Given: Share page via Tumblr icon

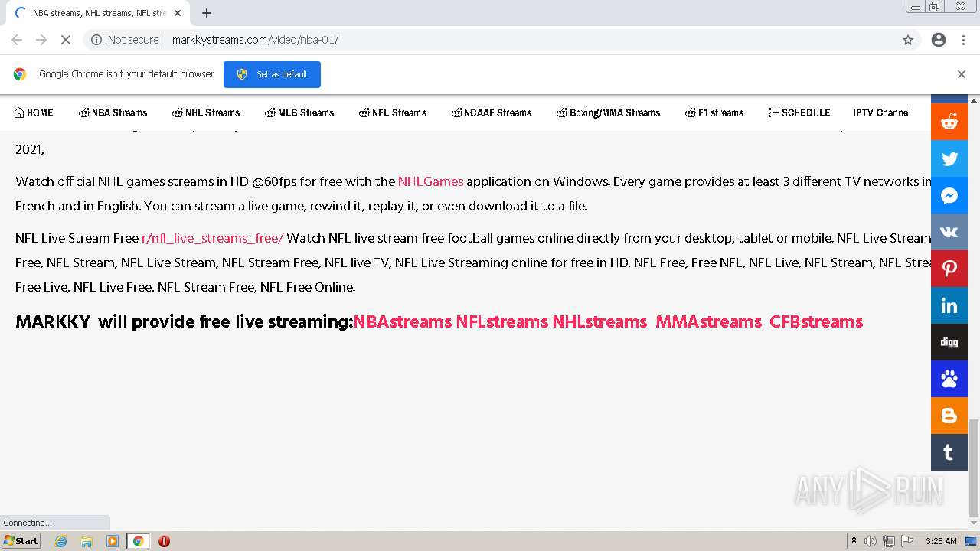Looking at the screenshot, I should [x=949, y=452].
